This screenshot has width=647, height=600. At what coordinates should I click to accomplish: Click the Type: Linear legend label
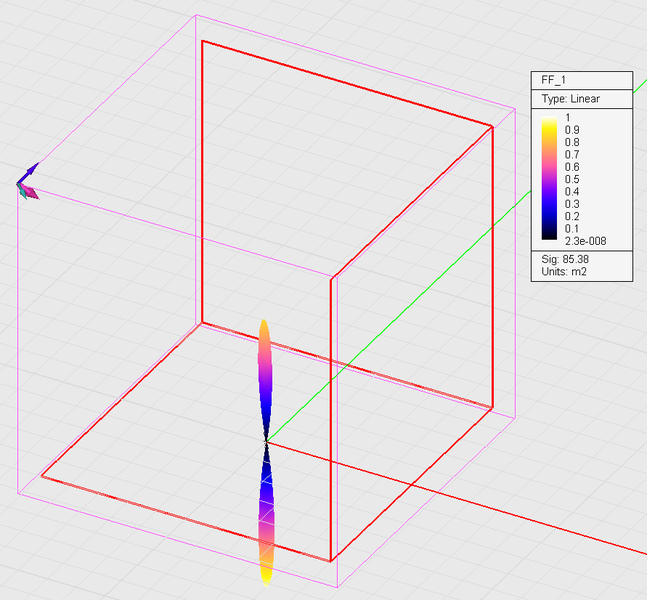(x=570, y=100)
